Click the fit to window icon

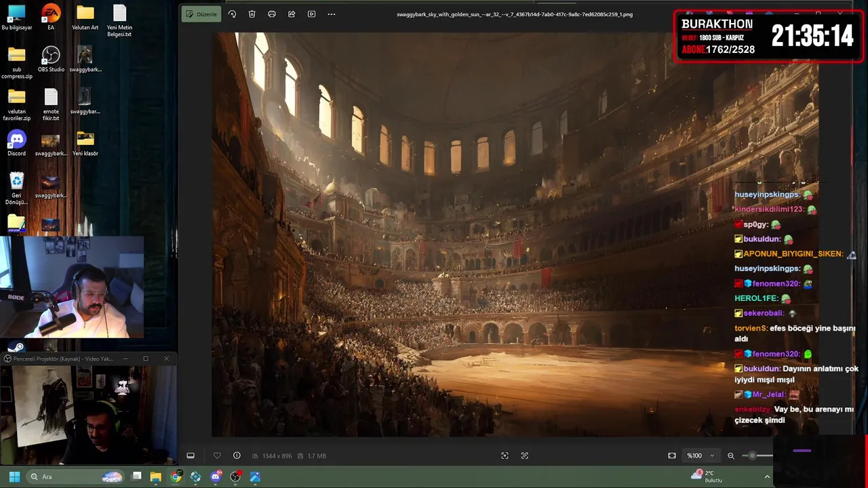(x=672, y=455)
